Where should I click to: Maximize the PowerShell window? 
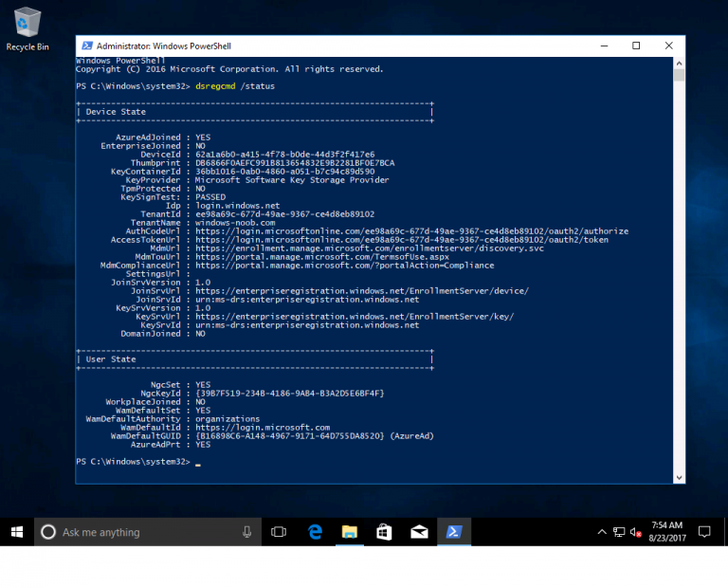(636, 46)
